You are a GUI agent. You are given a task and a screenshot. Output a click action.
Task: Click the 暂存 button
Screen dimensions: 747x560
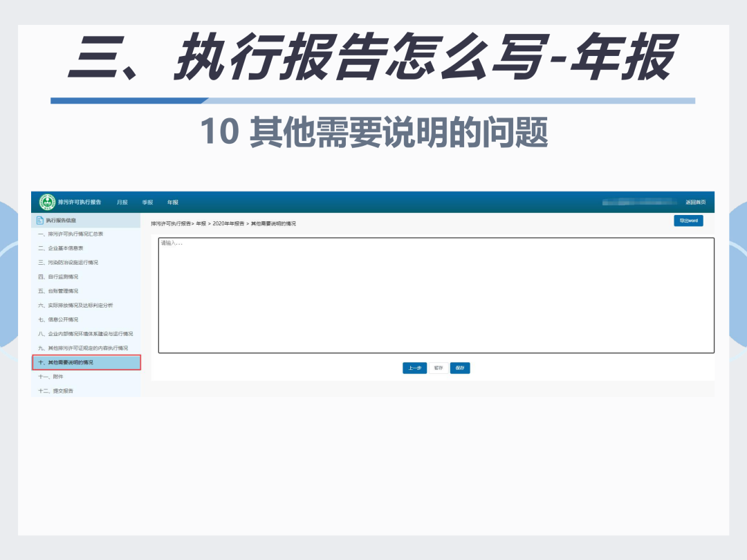439,368
